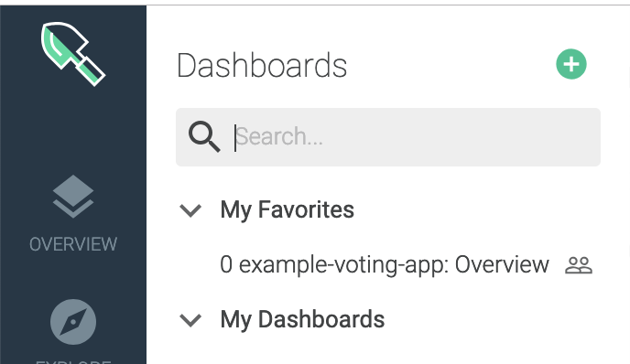Image resolution: width=630 pixels, height=364 pixels.
Task: Click the Search... placeholder text
Action: [279, 137]
